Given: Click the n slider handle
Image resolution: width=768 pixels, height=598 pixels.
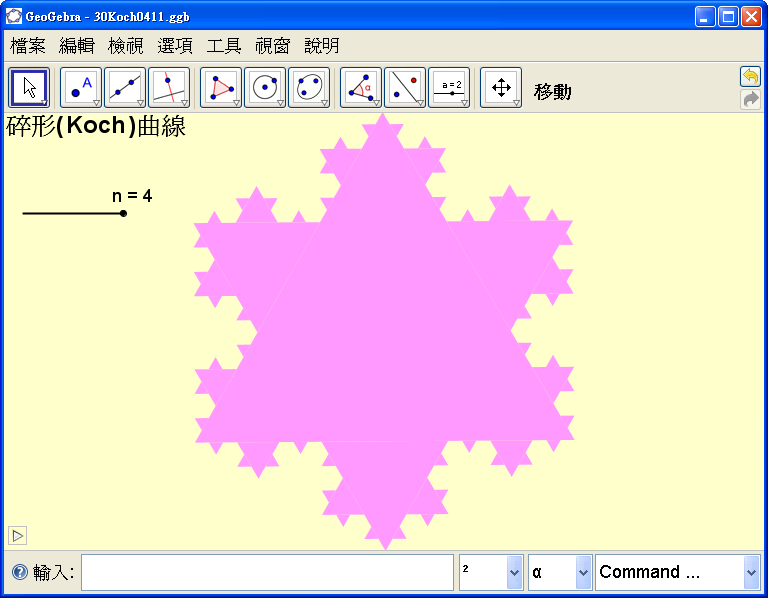Looking at the screenshot, I should (123, 214).
